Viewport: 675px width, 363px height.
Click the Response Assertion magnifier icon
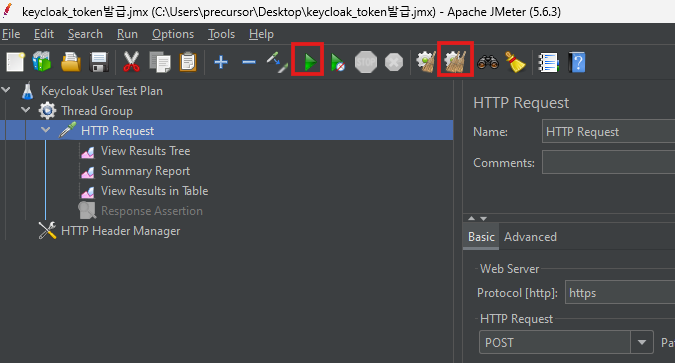coord(87,211)
